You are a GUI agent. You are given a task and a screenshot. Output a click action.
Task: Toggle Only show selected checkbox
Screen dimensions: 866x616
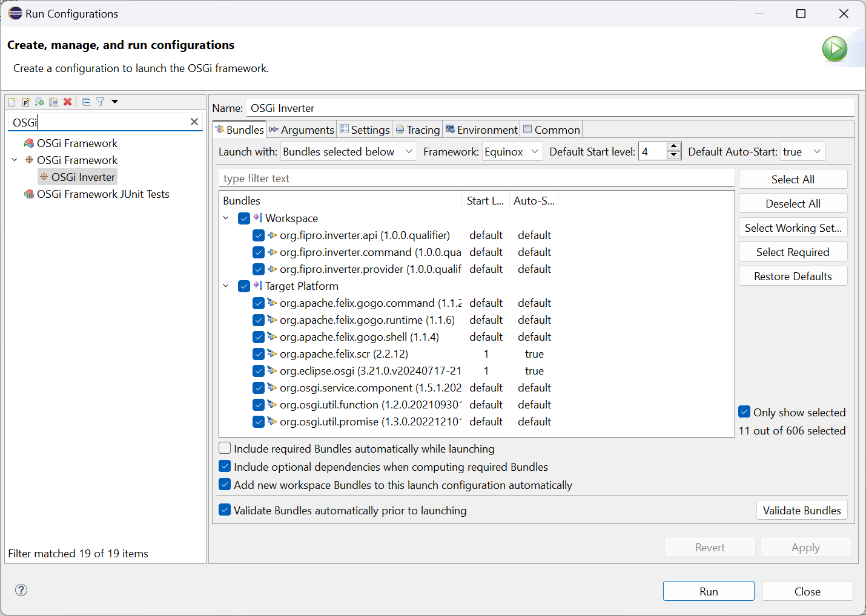point(745,412)
